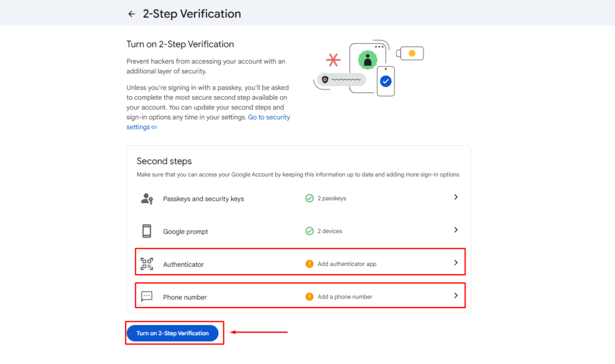The width and height of the screenshot is (615, 364).
Task: Expand the Passkeys and security keys row chevron
Action: coord(456,197)
